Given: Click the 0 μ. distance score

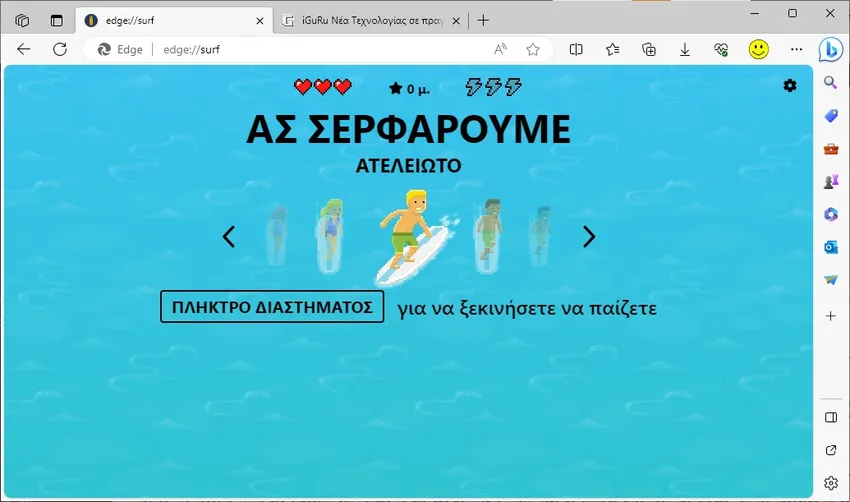Looking at the screenshot, I should point(410,88).
